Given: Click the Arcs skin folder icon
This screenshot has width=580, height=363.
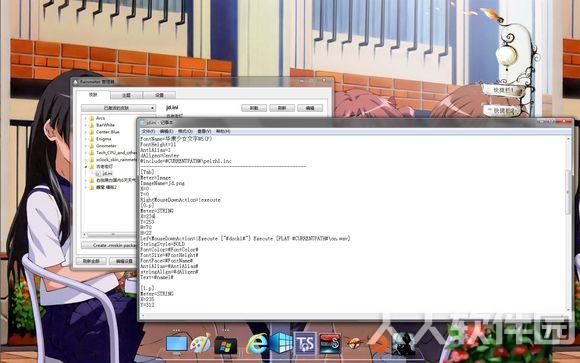Looking at the screenshot, I should (x=92, y=118).
